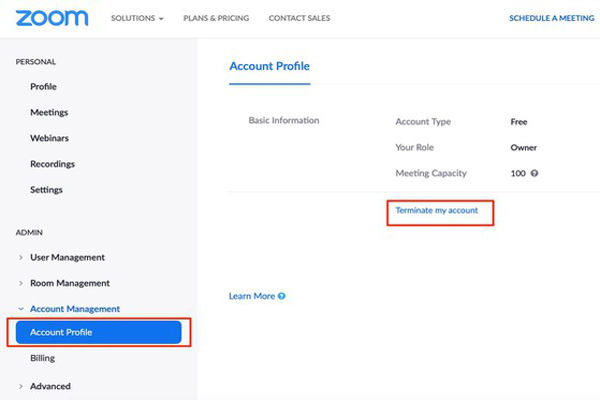This screenshot has height=400, width=600.
Task: Open the Solutions dropdown menu
Action: (x=137, y=18)
